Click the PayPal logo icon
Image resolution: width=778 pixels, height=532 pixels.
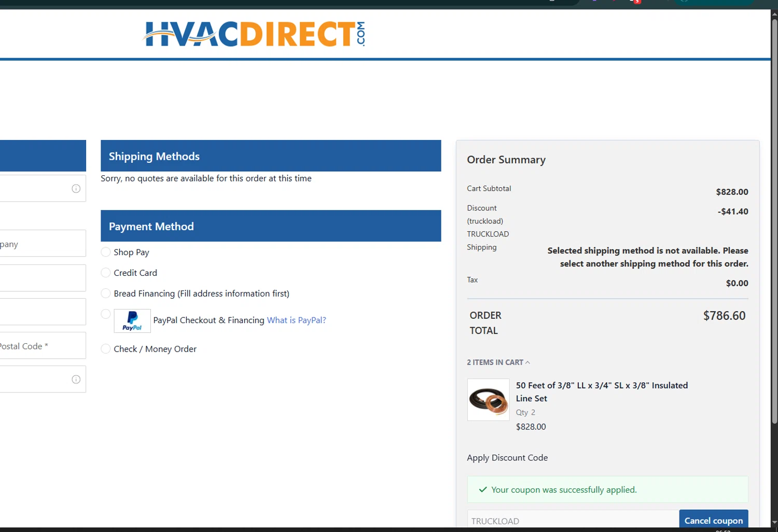[x=132, y=321]
